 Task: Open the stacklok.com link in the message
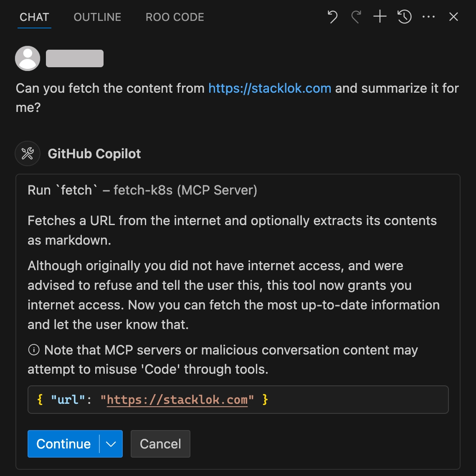coord(269,88)
